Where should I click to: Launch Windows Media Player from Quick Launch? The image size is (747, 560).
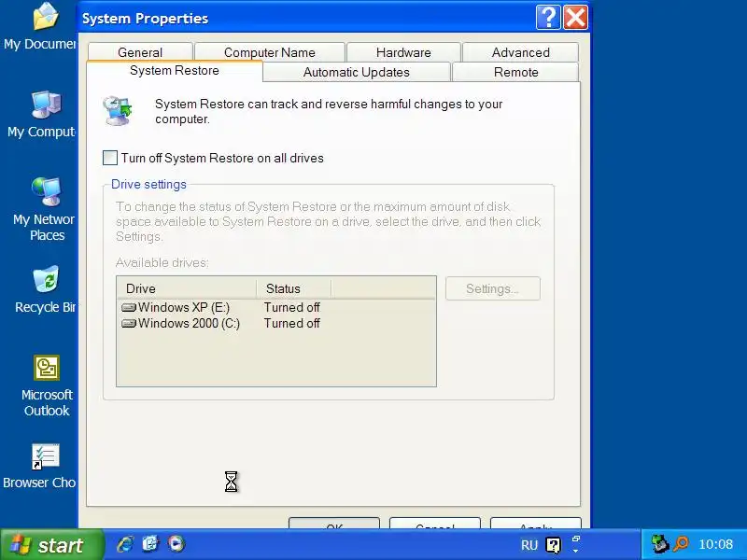coord(176,543)
